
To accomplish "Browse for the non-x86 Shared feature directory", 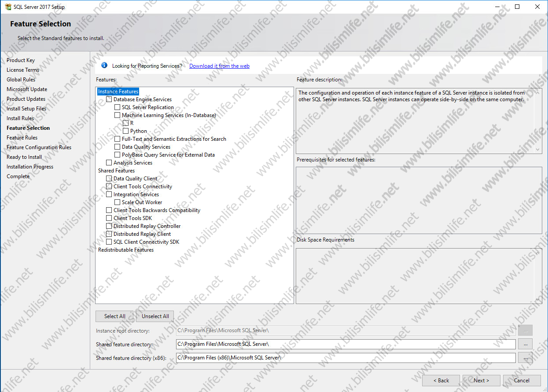I will point(526,344).
